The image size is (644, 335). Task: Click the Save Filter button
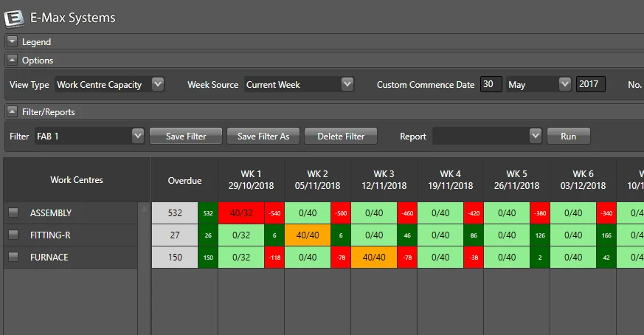(186, 136)
